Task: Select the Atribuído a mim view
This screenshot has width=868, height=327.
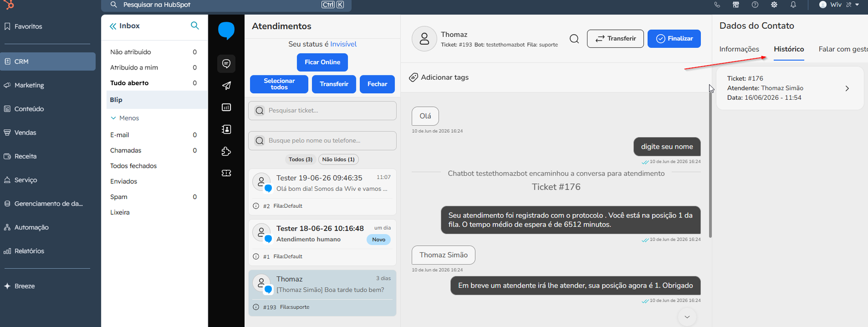Action: (154, 67)
